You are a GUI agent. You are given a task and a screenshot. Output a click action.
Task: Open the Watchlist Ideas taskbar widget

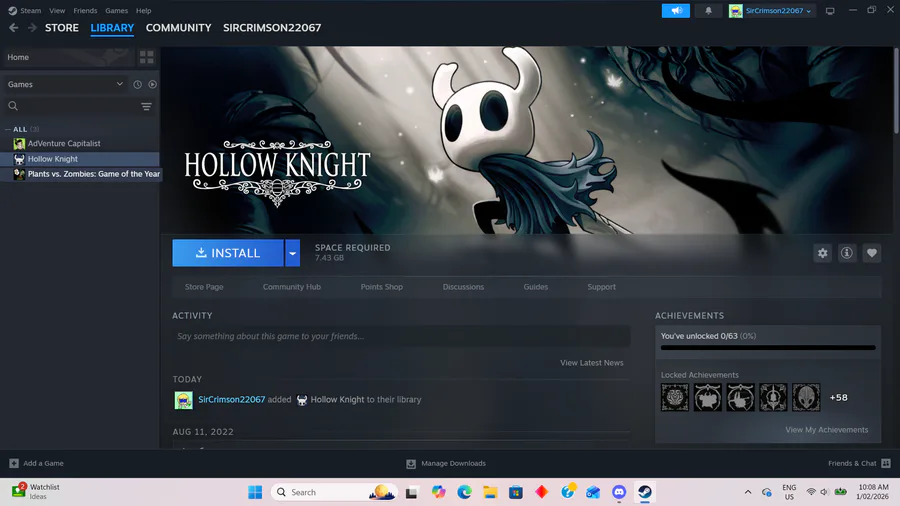click(x=36, y=491)
